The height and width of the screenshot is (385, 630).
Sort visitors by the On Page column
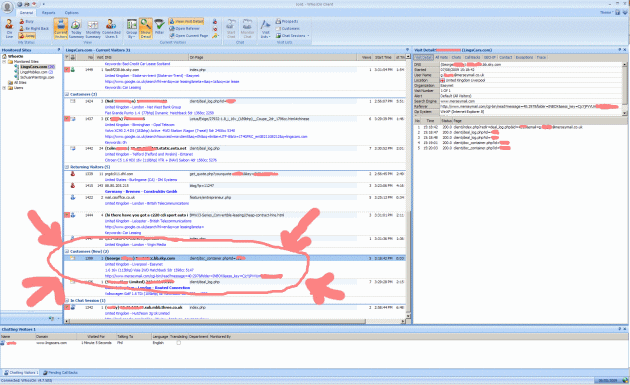click(273, 57)
